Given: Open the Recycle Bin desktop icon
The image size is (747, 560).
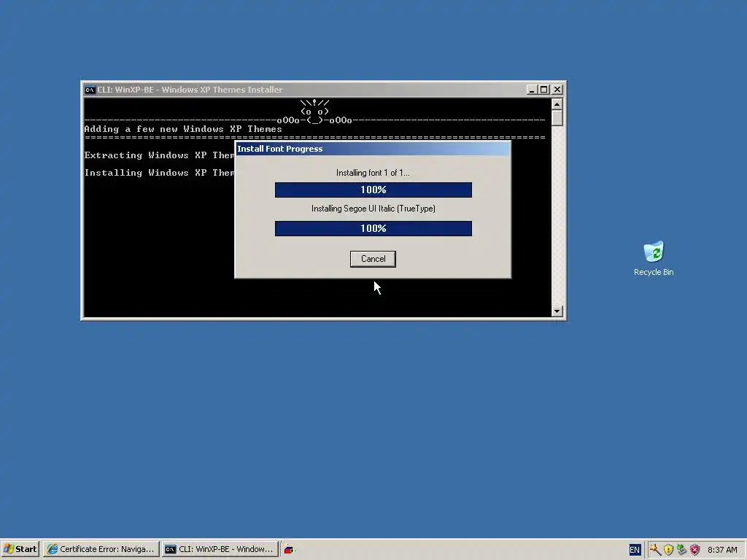Looking at the screenshot, I should point(654,259).
